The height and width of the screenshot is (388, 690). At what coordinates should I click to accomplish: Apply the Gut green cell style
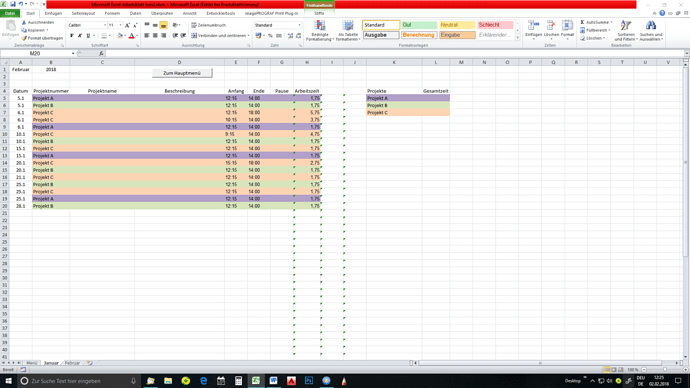click(419, 25)
